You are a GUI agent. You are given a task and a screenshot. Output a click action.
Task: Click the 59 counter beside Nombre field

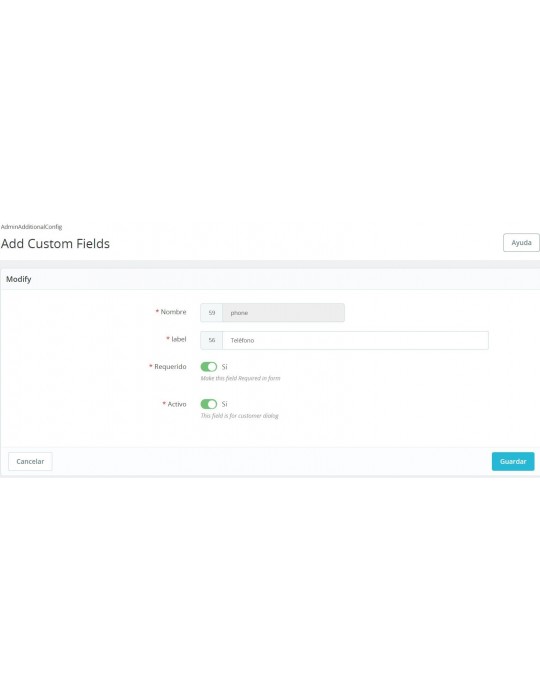tap(212, 312)
